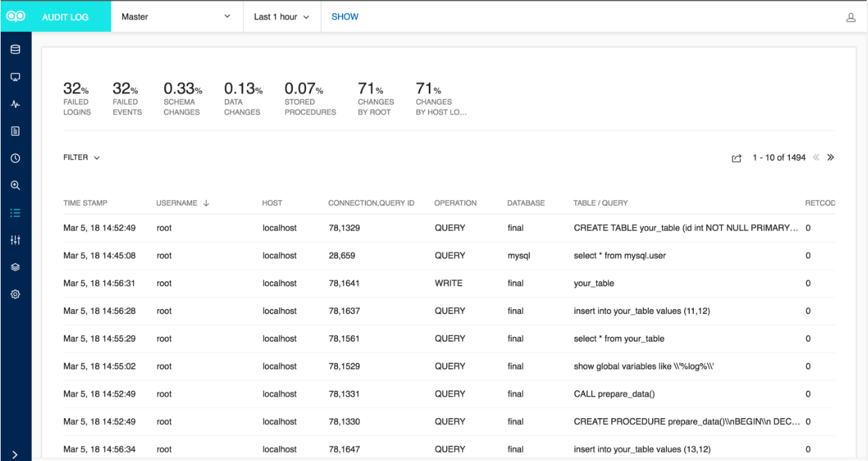Click the 71% CHANGES BY ROOT stat
The height and width of the screenshot is (461, 868).
pyautogui.click(x=375, y=99)
